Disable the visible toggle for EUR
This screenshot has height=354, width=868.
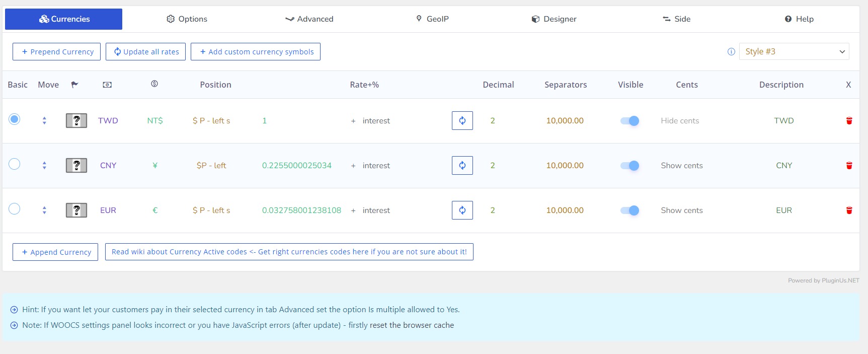click(x=629, y=210)
